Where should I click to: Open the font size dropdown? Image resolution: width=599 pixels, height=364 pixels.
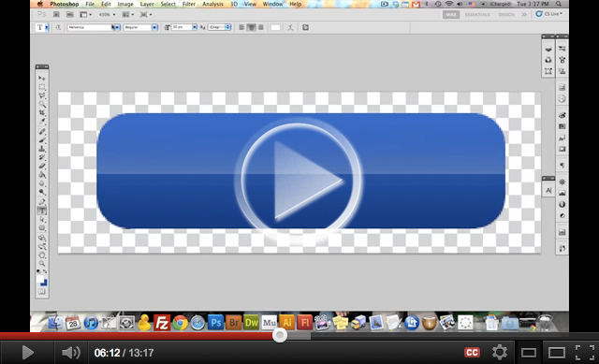pyautogui.click(x=195, y=27)
